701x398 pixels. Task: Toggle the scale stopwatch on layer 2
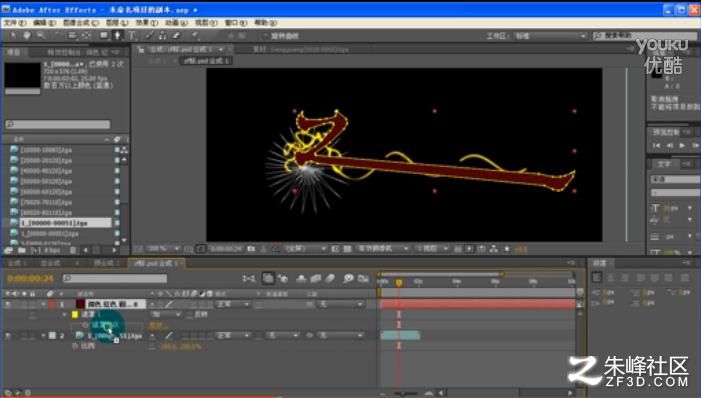(x=75, y=346)
